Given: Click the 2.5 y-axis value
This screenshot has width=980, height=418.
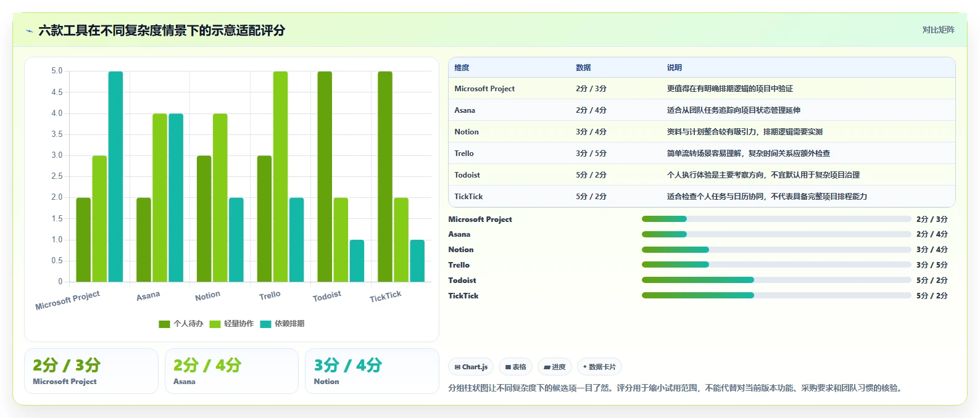Looking at the screenshot, I should coord(57,176).
